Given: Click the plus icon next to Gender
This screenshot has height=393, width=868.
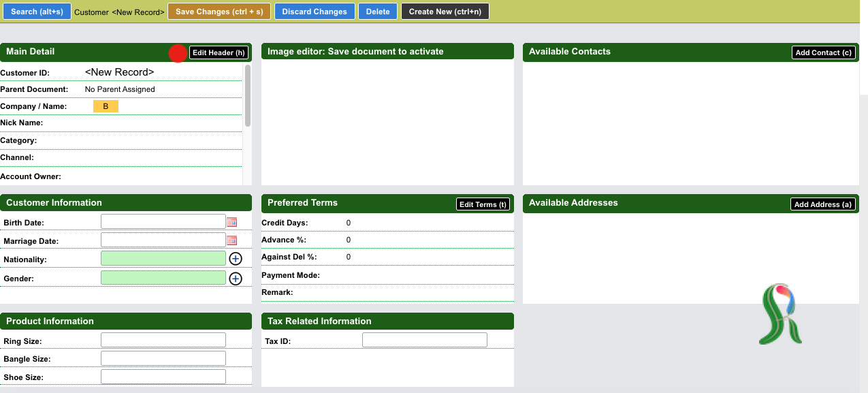Looking at the screenshot, I should tap(236, 279).
